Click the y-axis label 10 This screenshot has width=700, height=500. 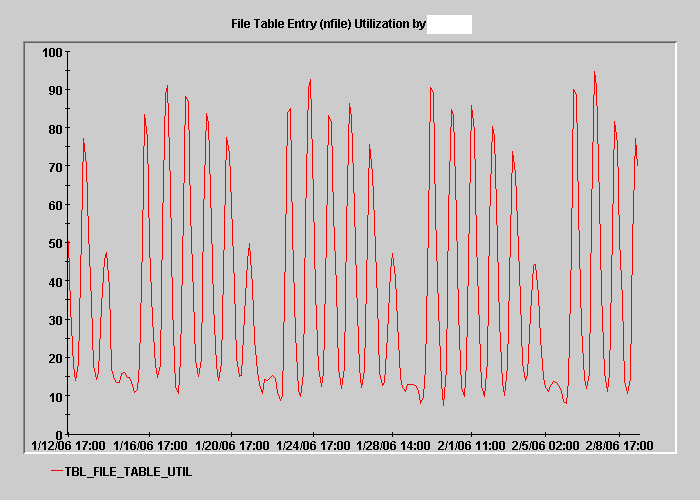coord(55,396)
